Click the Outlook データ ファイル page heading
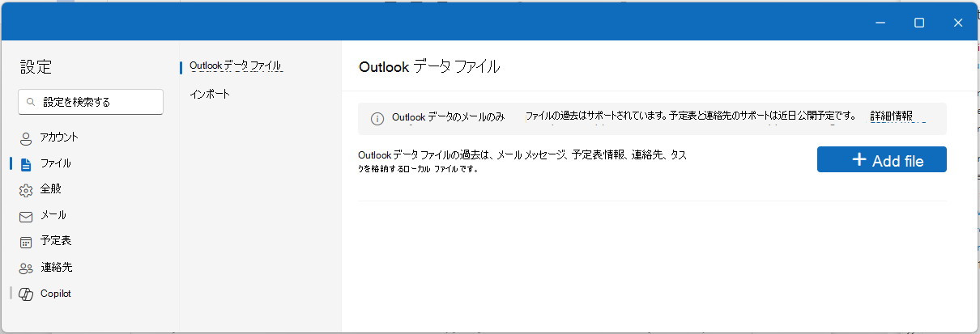 click(429, 66)
